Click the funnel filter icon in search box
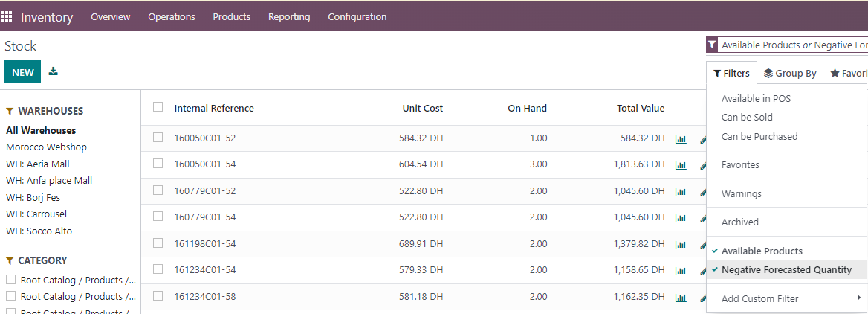The height and width of the screenshot is (314, 868). [x=712, y=45]
